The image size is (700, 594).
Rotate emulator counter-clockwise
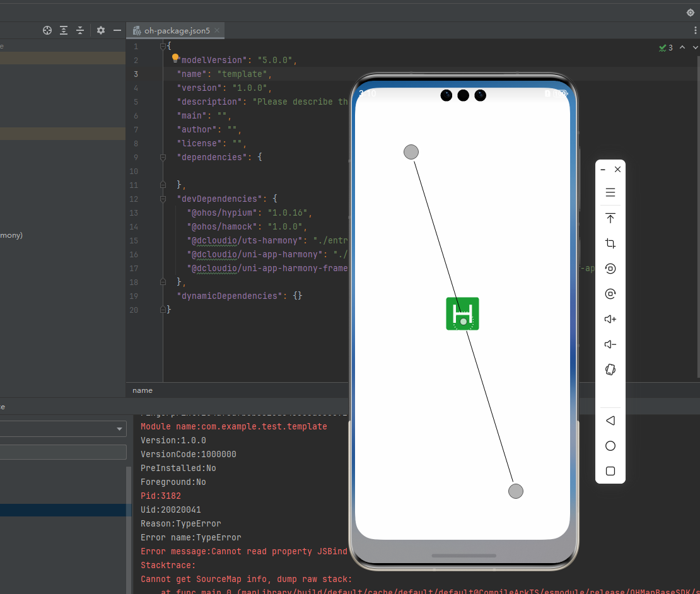[x=610, y=269]
